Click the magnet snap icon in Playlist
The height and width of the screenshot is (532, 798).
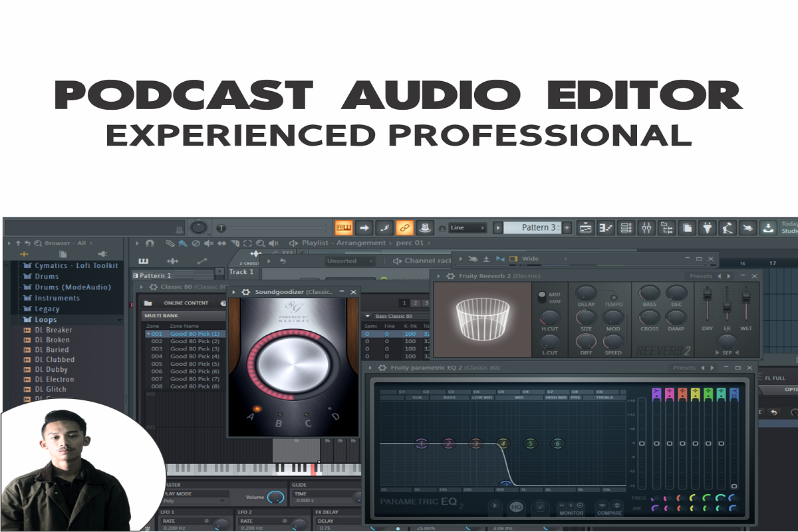pos(150,243)
